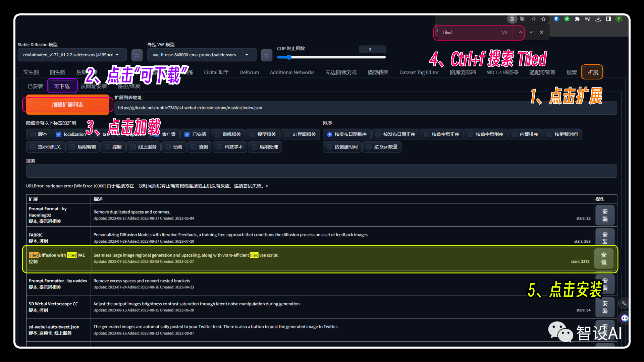This screenshot has width=644, height=362.
Task: Click the Tiled text in find bar
Action: tap(447, 33)
